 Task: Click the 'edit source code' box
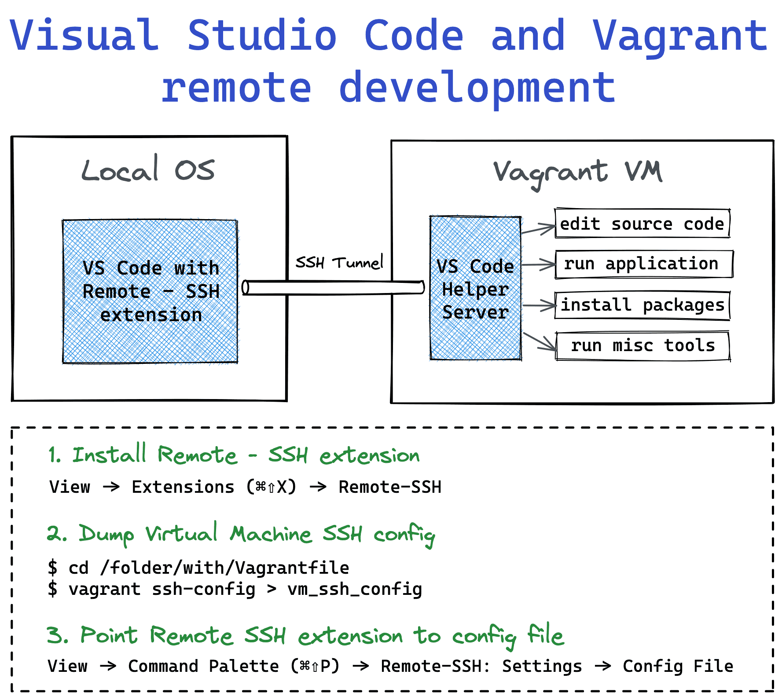click(x=642, y=224)
